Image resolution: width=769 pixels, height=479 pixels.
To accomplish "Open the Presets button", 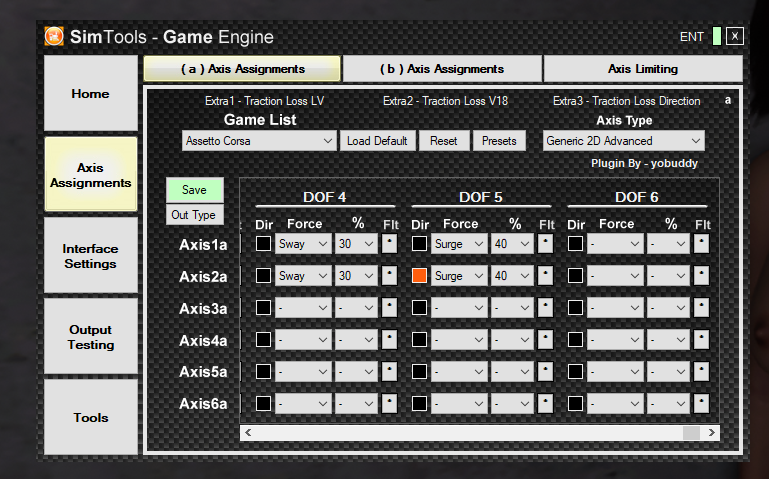I will pyautogui.click(x=499, y=141).
